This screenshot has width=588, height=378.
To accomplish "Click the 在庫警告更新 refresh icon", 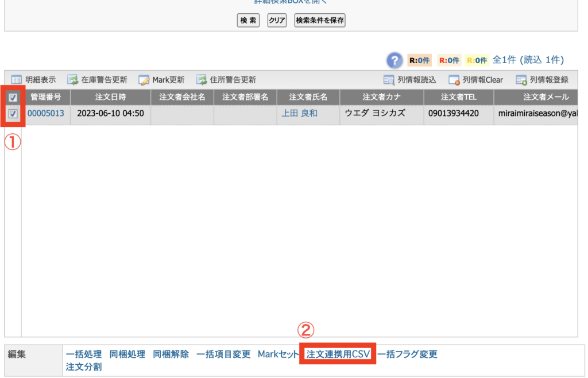I will coord(72,79).
